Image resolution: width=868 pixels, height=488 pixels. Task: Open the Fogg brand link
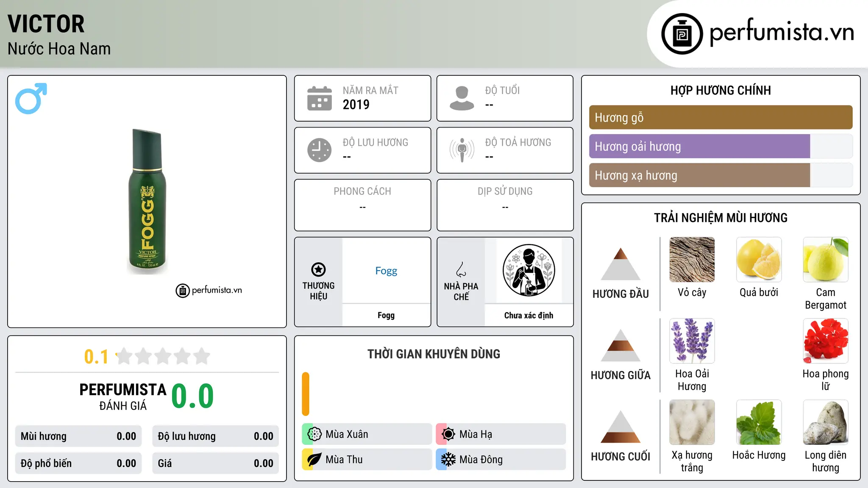point(386,271)
